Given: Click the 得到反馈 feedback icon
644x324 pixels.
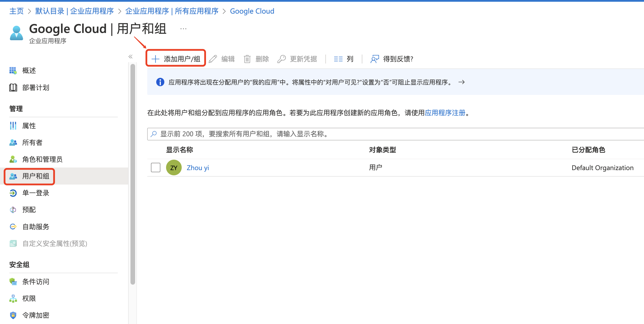Looking at the screenshot, I should coord(375,59).
